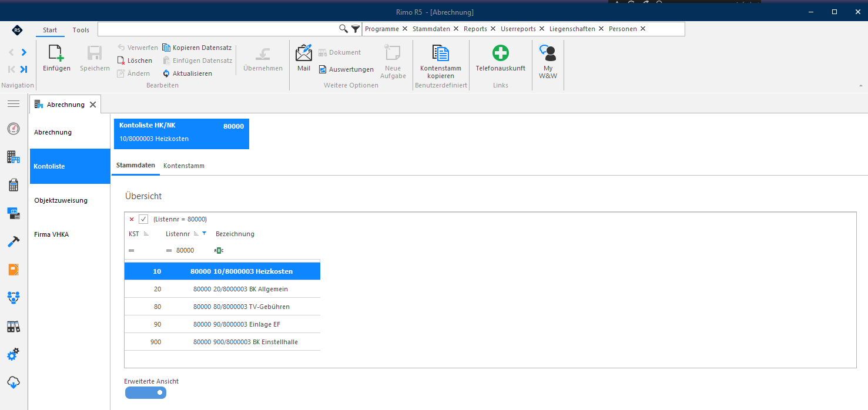Expand the hamburger menu in sidebar

pyautogui.click(x=14, y=104)
